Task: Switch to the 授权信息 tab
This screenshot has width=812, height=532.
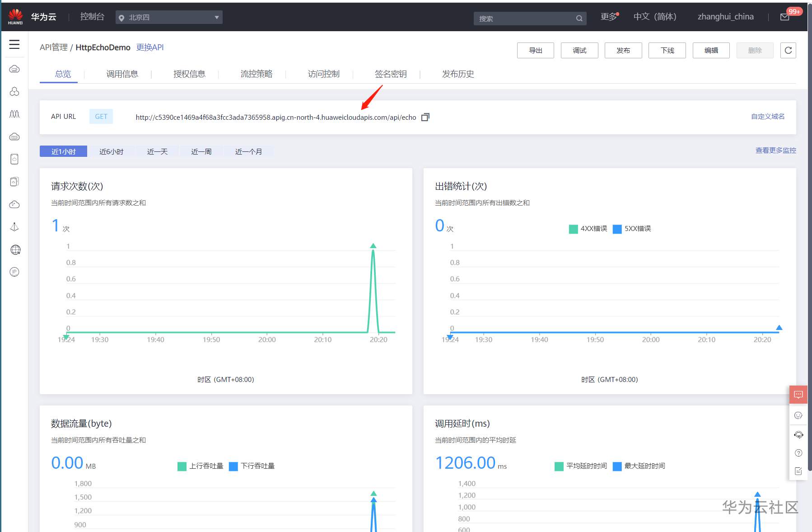Action: [189, 74]
